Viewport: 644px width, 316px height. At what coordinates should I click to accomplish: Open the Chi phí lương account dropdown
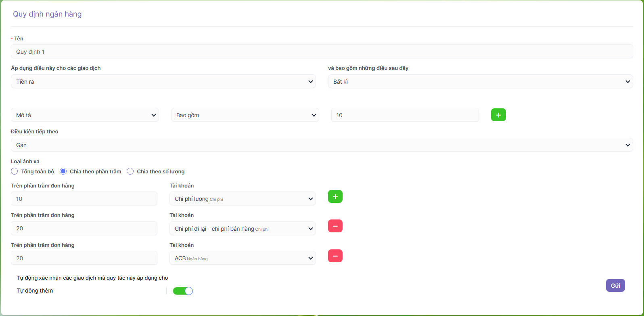pyautogui.click(x=243, y=199)
